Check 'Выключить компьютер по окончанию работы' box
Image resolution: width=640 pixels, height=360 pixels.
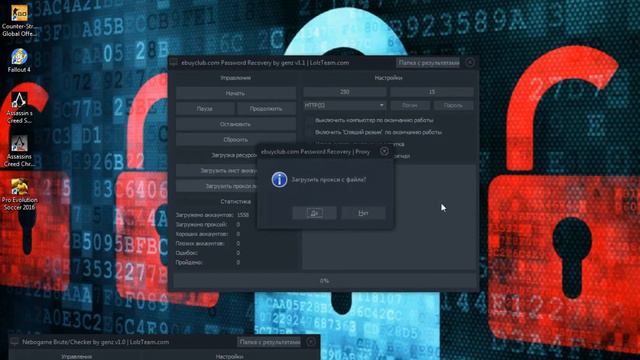pyautogui.click(x=310, y=121)
